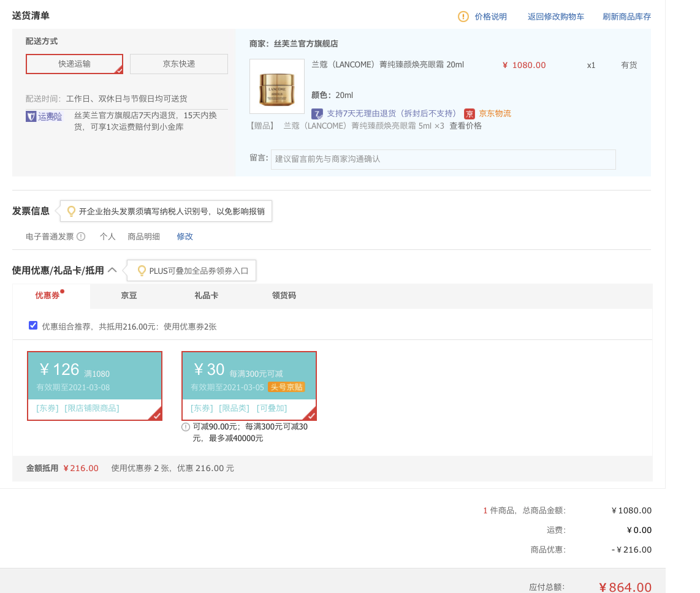Click the red 京 logistics icon
700x593 pixels.
click(469, 114)
